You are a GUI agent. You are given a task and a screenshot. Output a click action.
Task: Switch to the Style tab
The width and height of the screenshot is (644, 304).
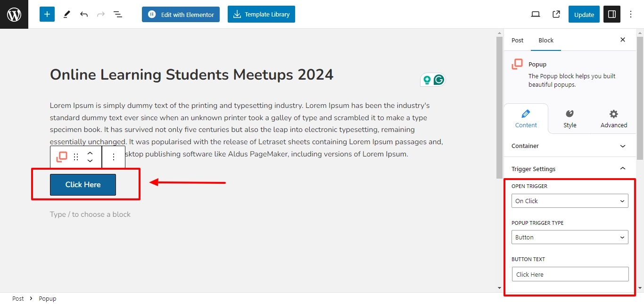pyautogui.click(x=570, y=119)
